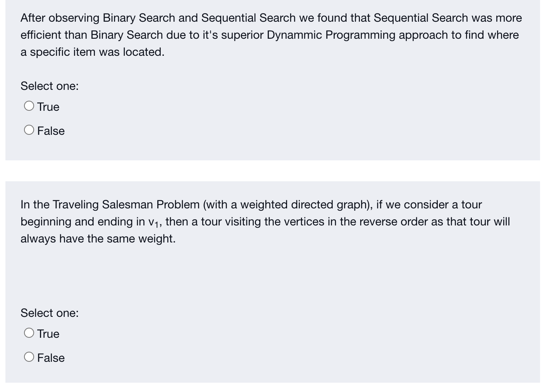This screenshot has height=392, width=547.
Task: Click the "True" label text under Binary Search question
Action: (48, 107)
